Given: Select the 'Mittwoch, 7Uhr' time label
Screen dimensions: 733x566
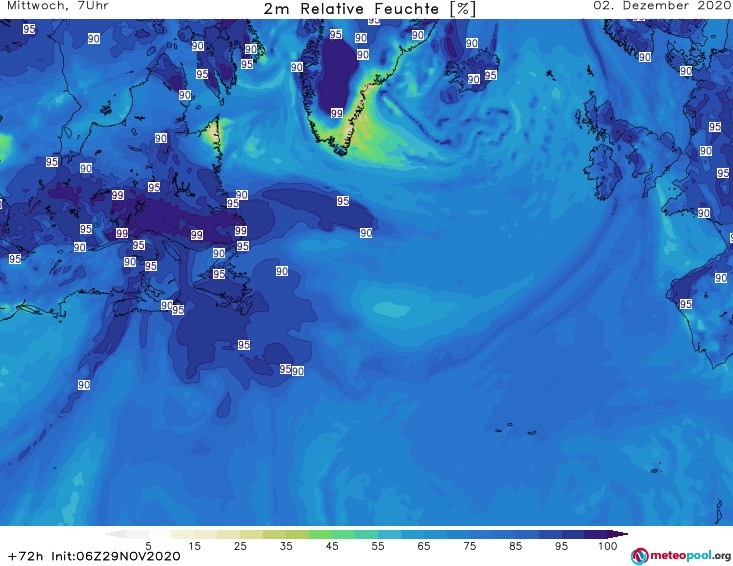Looking at the screenshot, I should pos(58,6).
